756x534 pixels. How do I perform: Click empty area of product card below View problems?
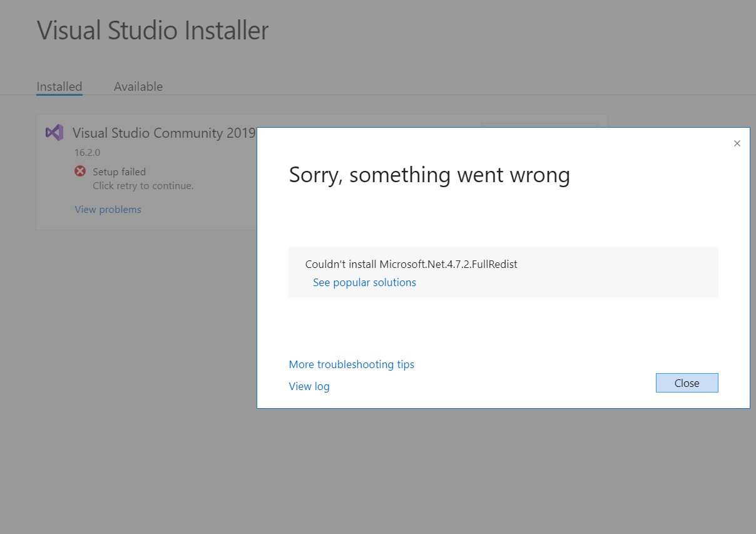click(147, 223)
